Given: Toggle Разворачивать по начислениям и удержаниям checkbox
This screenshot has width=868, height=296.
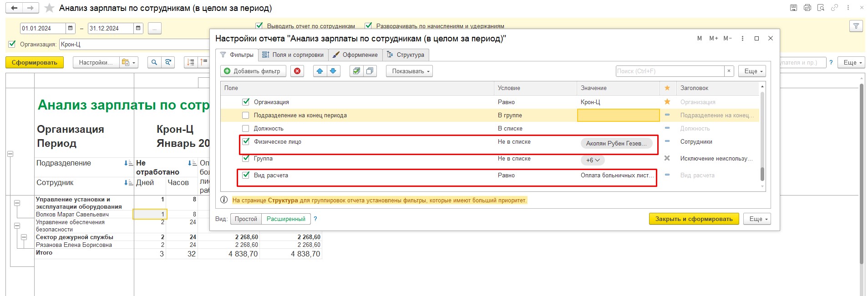Looking at the screenshot, I should [368, 26].
